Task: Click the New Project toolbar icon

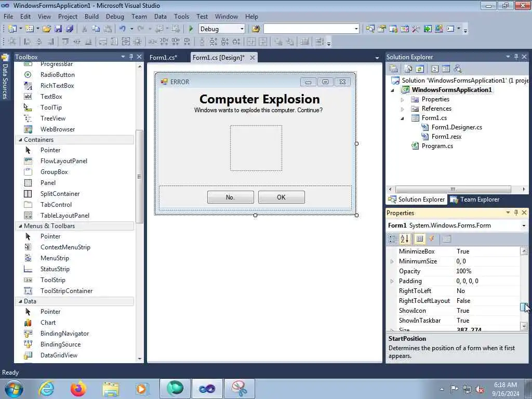Action: [12, 29]
